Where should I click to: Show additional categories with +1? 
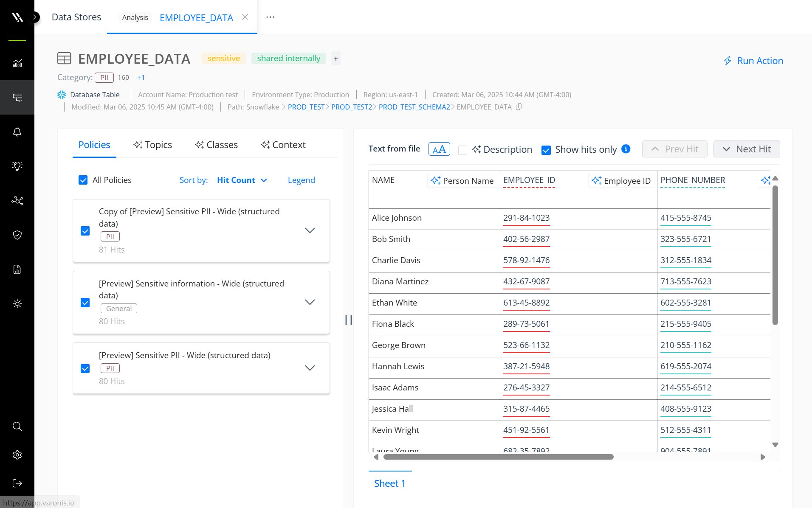click(141, 78)
